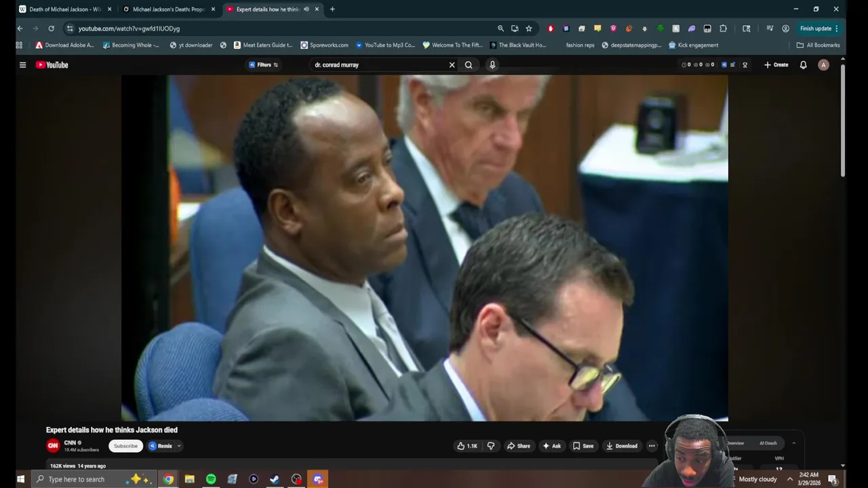Open Steam from the taskbar
The image size is (868, 488).
[x=275, y=479]
